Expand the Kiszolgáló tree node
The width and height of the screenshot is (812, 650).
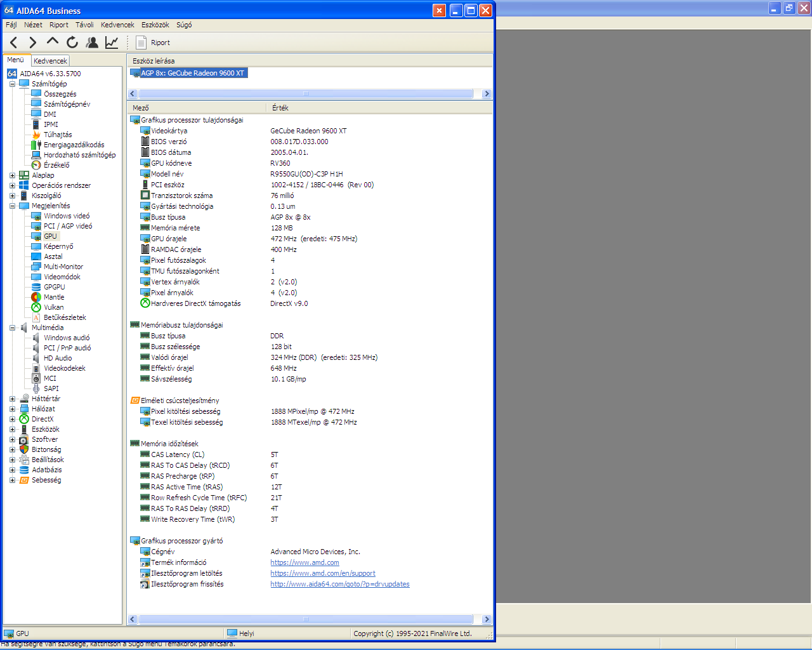point(12,196)
